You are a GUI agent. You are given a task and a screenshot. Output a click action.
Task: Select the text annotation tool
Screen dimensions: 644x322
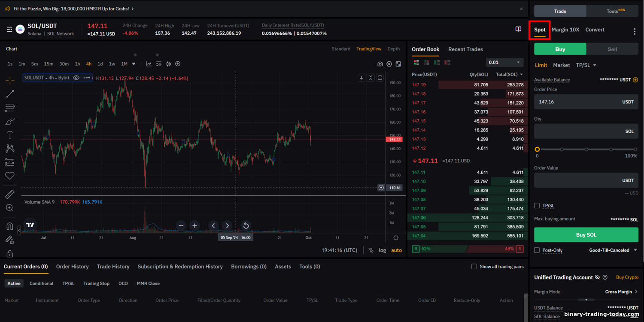tap(9, 135)
